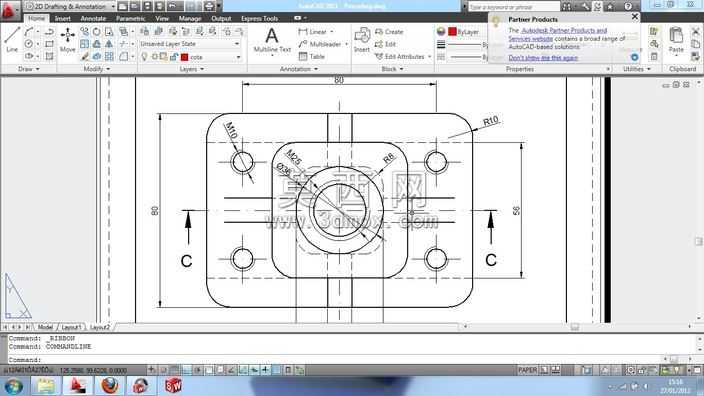
Task: Toggle layer lightbulb on/off for cota
Action: click(x=144, y=57)
